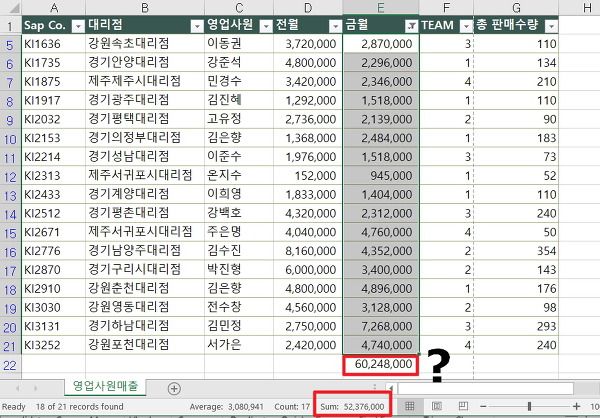Switch to Page Break Preview icon

(x=463, y=406)
